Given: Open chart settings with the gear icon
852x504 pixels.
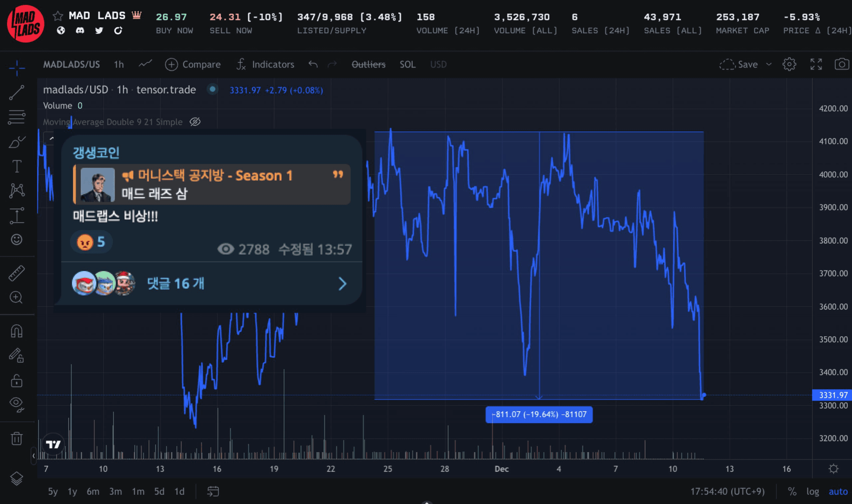Looking at the screenshot, I should pos(790,64).
